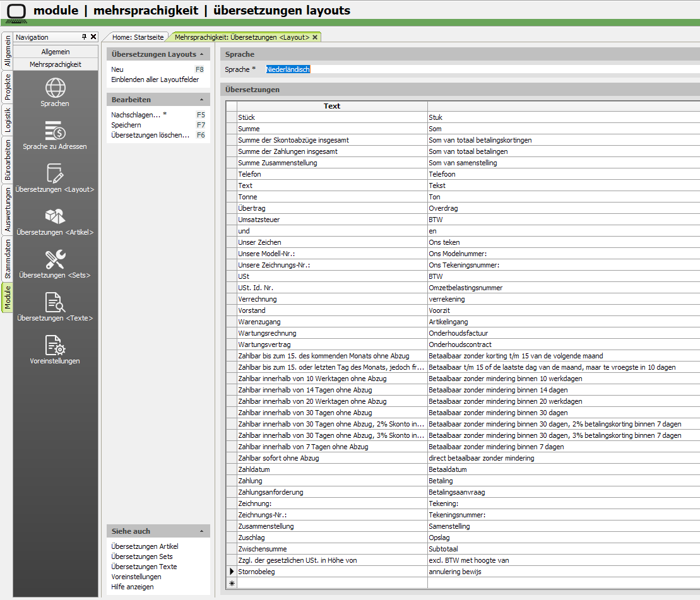Image resolution: width=700 pixels, height=600 pixels.
Task: Select the 'annulering bewijs' translation cell
Action: click(x=564, y=572)
